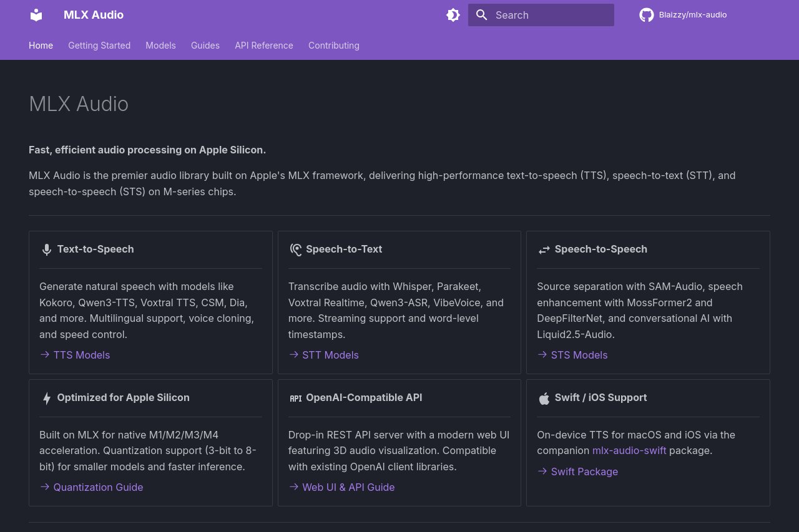Click the MLX Audio book logo icon
The height and width of the screenshot is (532, 799).
[x=36, y=15]
